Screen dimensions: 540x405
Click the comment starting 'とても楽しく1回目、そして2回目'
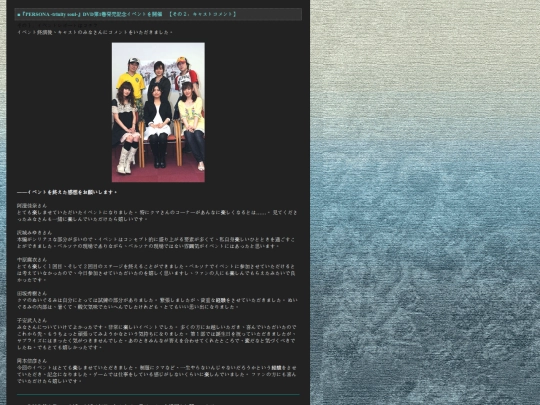156,273
